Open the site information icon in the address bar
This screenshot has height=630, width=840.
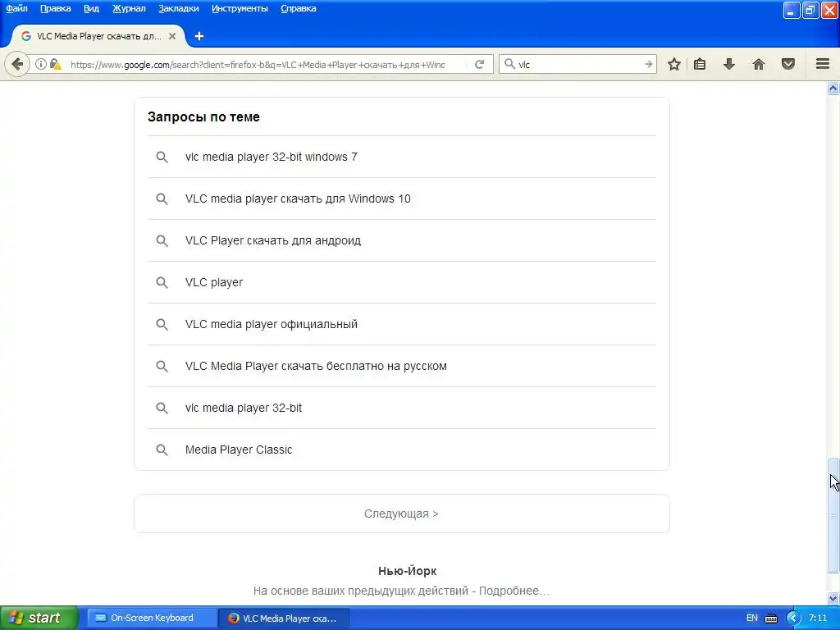(41, 64)
